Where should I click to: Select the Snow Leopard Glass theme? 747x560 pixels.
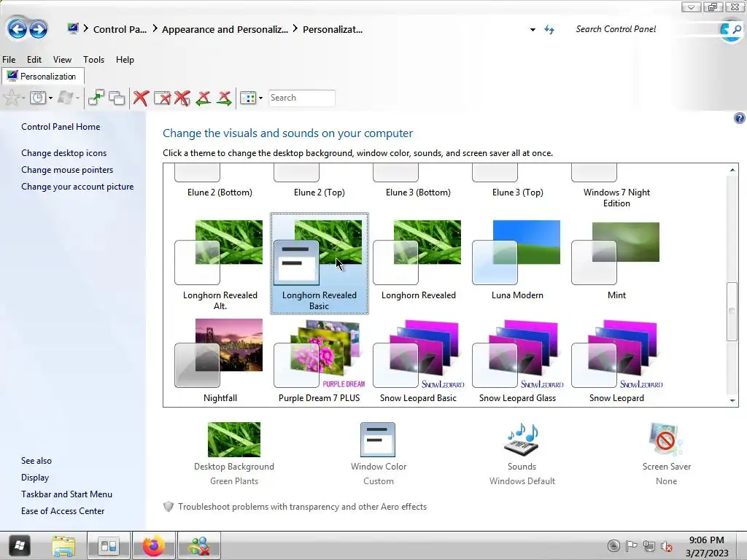(x=517, y=361)
